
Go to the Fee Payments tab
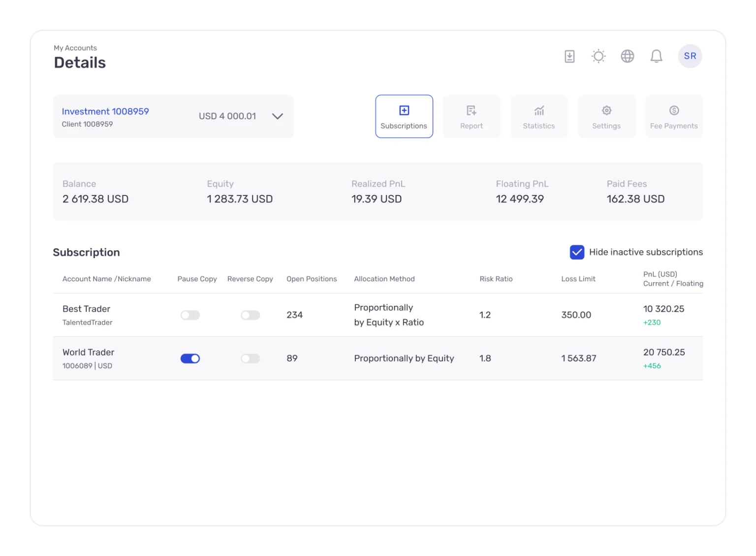pos(674,116)
